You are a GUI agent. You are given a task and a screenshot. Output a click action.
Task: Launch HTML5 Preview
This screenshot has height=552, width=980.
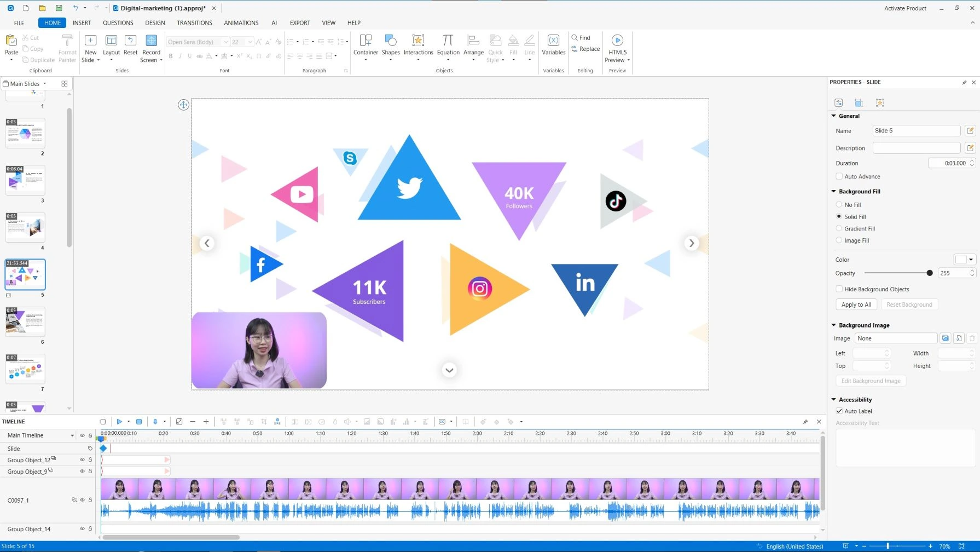click(617, 41)
